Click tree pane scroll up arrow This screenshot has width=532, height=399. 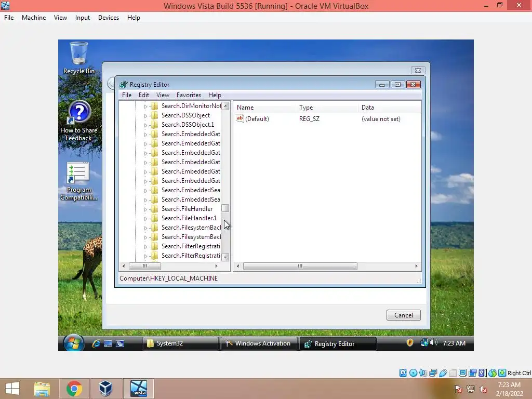[225, 106]
